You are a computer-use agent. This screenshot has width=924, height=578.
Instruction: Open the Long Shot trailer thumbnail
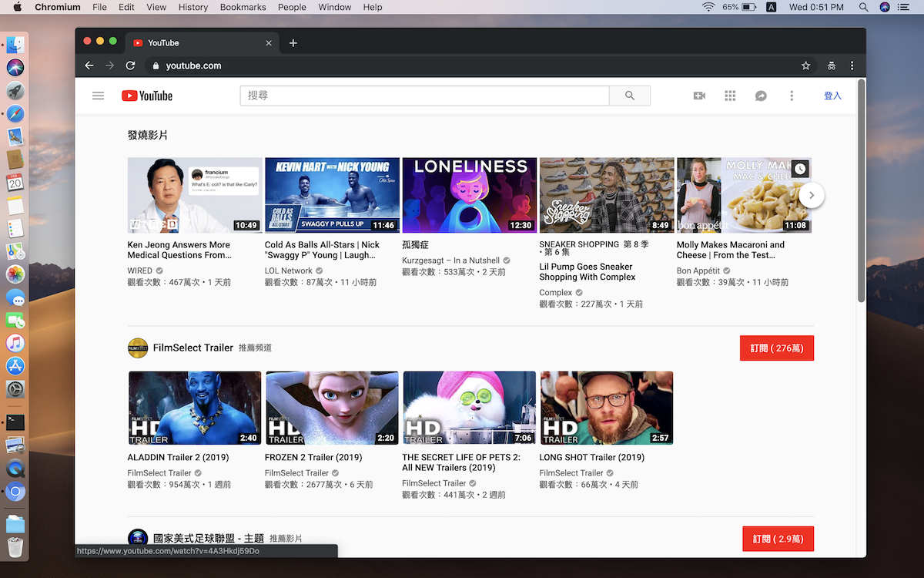click(607, 408)
